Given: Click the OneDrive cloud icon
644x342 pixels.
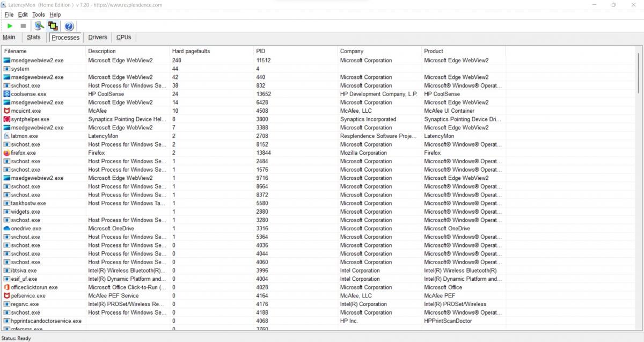Looking at the screenshot, I should [x=6, y=229].
